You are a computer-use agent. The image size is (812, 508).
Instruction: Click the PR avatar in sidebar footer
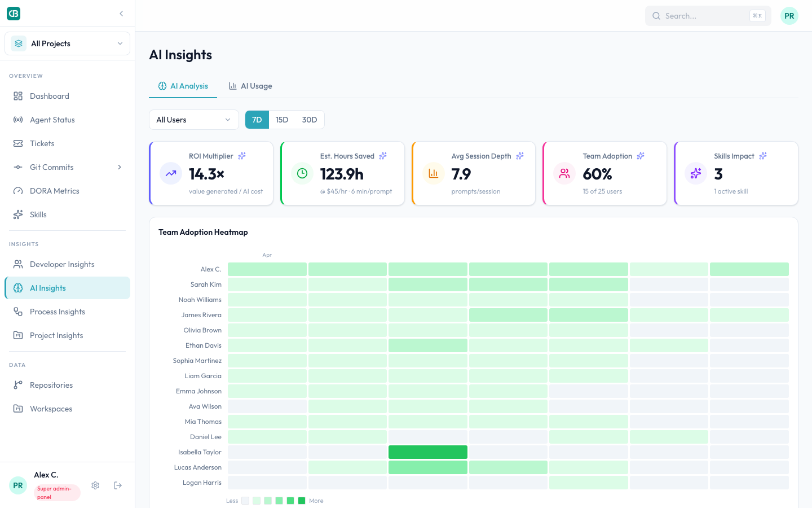click(18, 485)
